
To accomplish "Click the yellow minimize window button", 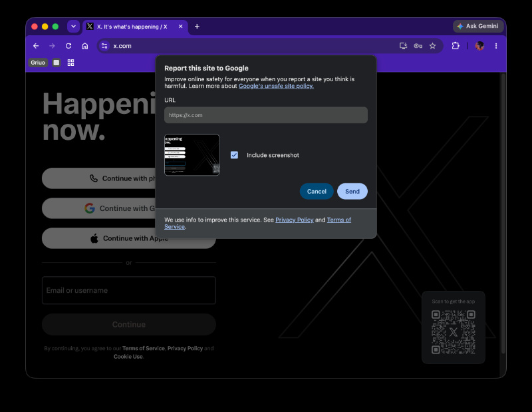I will click(x=45, y=27).
